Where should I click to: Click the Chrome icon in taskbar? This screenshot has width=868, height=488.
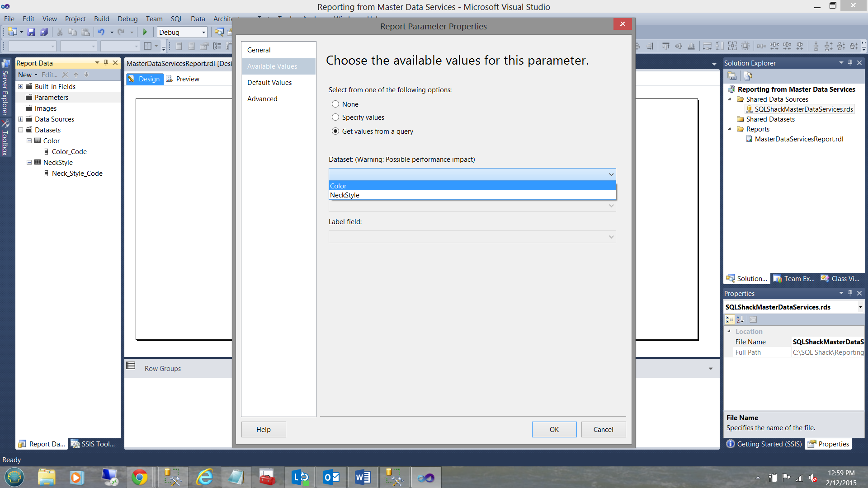[139, 477]
